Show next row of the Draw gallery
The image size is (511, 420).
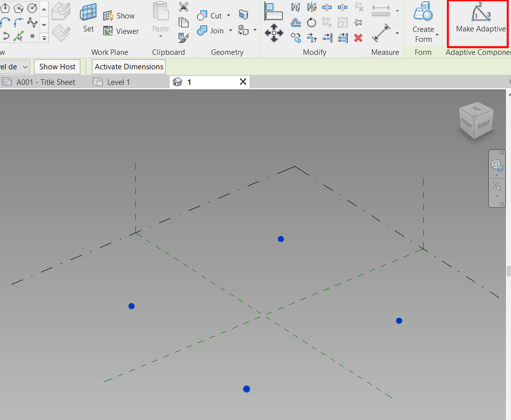tap(44, 25)
